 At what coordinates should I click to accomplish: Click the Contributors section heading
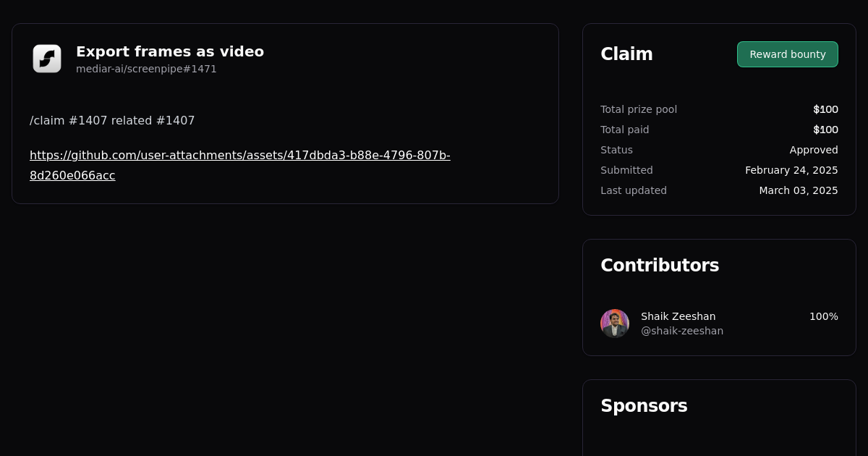660,266
